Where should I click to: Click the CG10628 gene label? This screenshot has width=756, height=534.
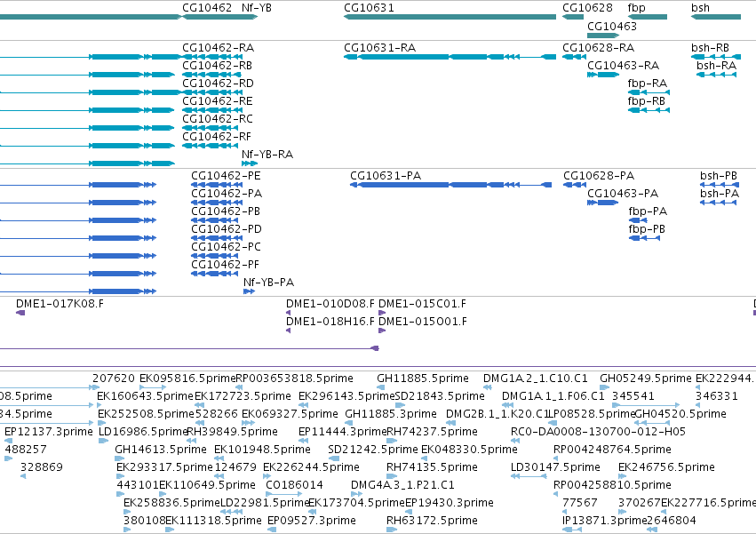tap(587, 8)
